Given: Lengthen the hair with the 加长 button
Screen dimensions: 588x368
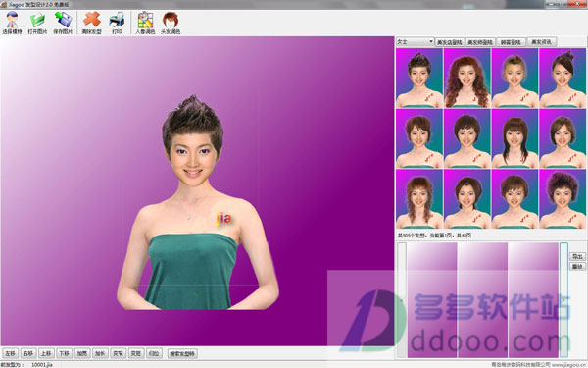Looking at the screenshot, I should [100, 353].
